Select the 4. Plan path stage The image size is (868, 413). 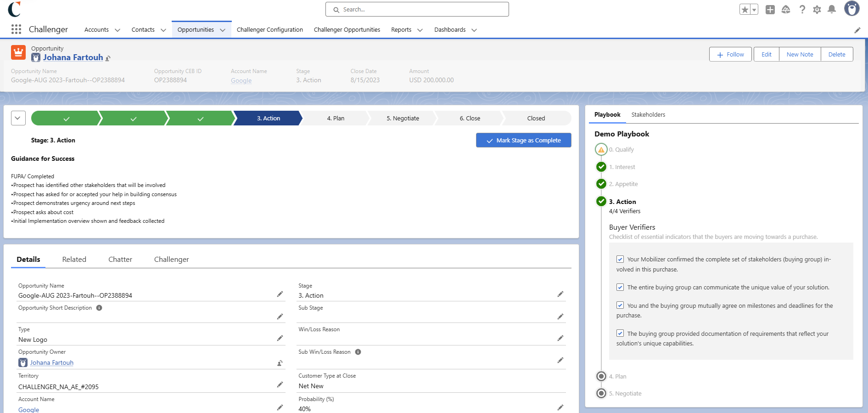point(336,118)
